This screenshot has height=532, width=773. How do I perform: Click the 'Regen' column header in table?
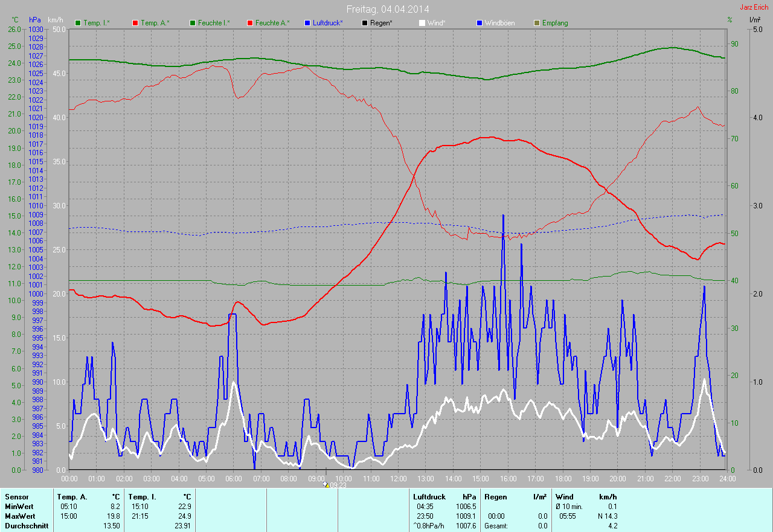(x=495, y=497)
